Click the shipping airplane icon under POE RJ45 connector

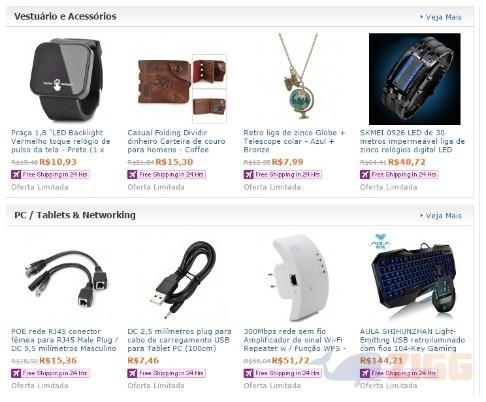point(16,373)
